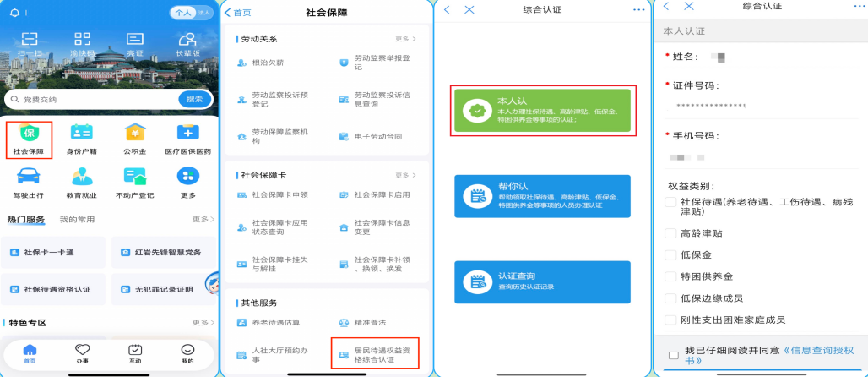Viewport: 868px width, 377px height.
Task: Switch to the 我的常用 tab
Action: point(76,219)
